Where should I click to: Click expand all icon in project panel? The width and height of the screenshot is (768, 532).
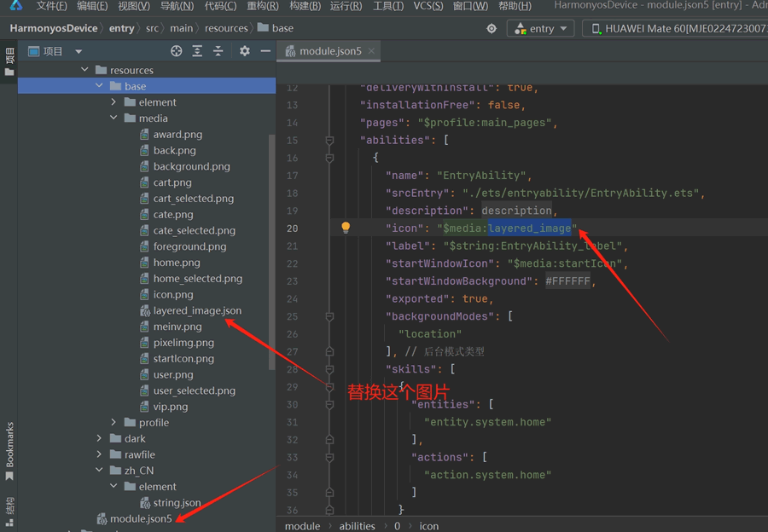197,51
